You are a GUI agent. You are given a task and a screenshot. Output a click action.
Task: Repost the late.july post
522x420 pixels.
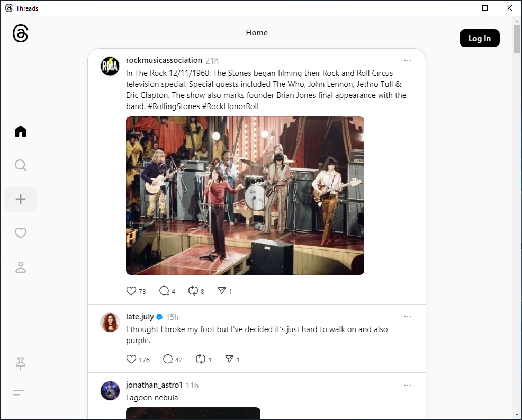[200, 359]
